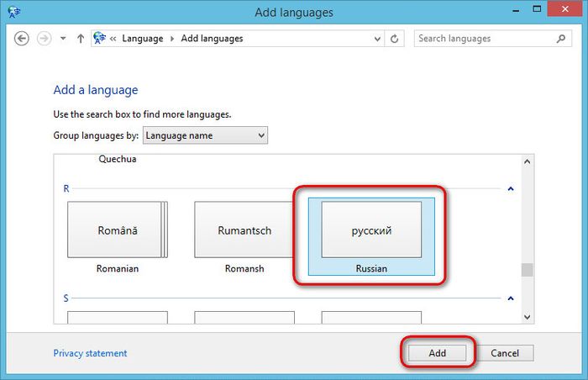
Task: Click the Forward navigation arrow
Action: (x=44, y=39)
